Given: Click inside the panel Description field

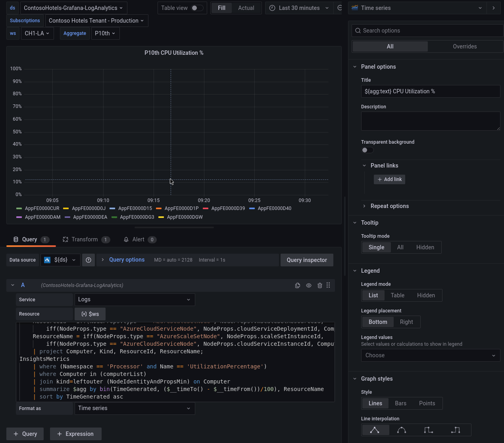Looking at the screenshot, I should (431, 120).
